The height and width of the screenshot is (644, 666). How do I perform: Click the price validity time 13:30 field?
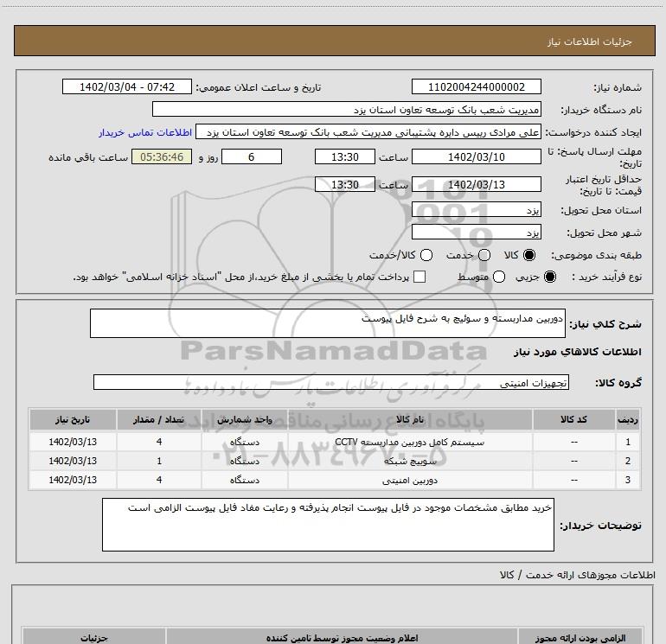[x=345, y=185]
